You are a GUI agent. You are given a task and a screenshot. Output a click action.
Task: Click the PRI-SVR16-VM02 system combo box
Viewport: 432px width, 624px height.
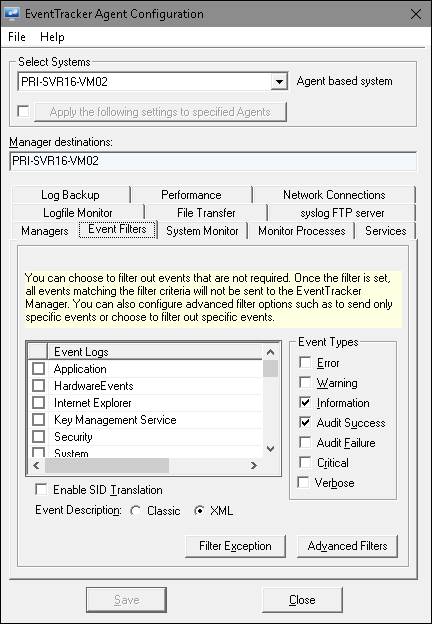click(x=152, y=82)
